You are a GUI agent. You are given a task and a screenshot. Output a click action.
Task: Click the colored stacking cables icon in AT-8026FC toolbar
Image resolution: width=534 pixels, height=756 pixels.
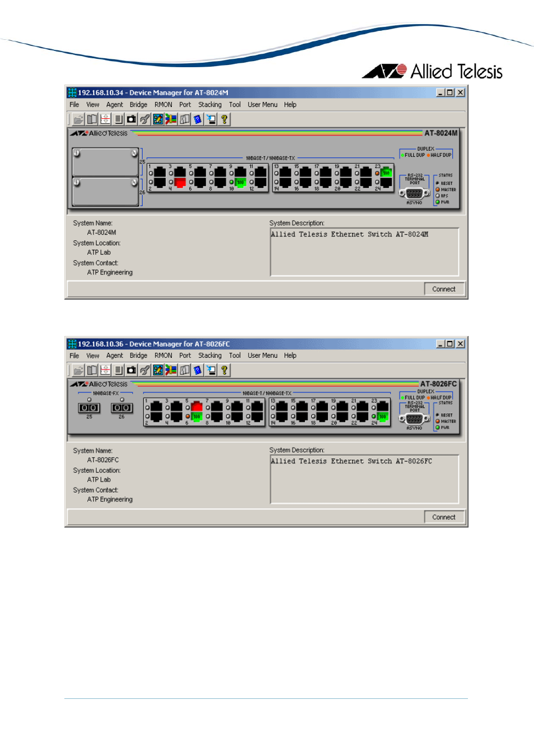click(x=171, y=370)
